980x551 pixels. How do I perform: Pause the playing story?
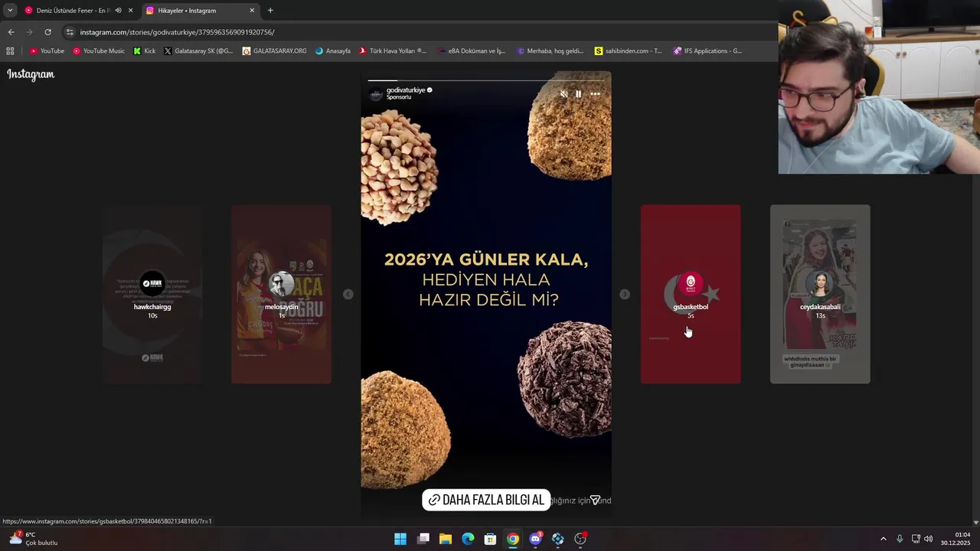(579, 94)
